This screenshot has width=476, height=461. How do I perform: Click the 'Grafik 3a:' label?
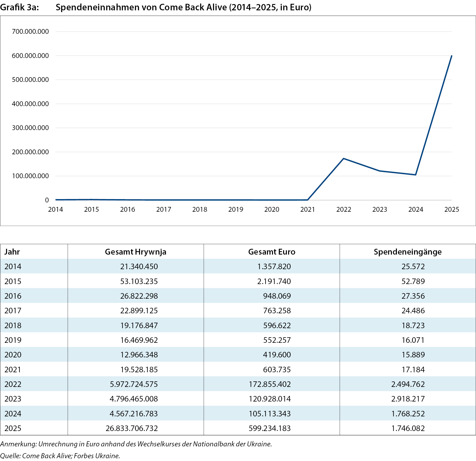tap(19, 7)
